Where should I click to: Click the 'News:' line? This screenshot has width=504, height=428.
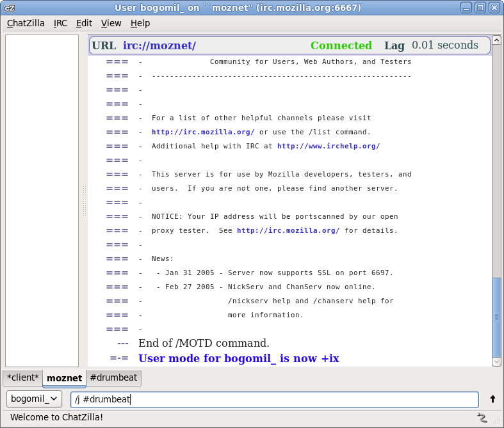pos(163,259)
